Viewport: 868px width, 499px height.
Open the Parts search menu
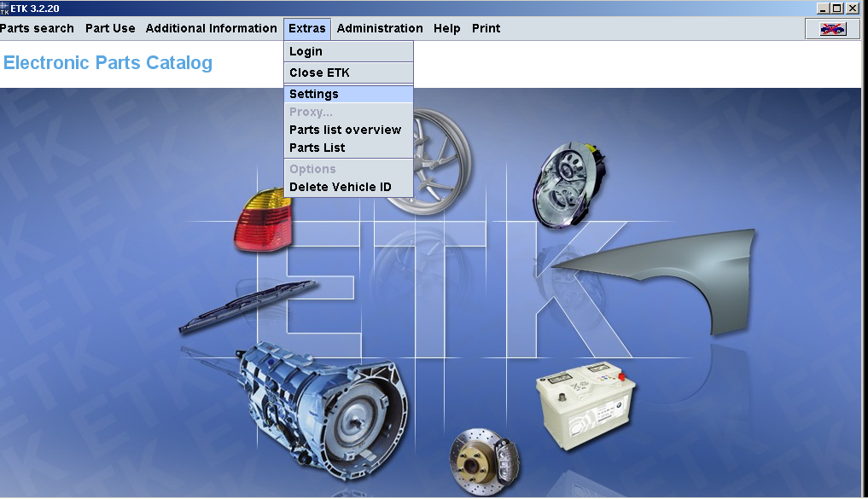point(37,28)
